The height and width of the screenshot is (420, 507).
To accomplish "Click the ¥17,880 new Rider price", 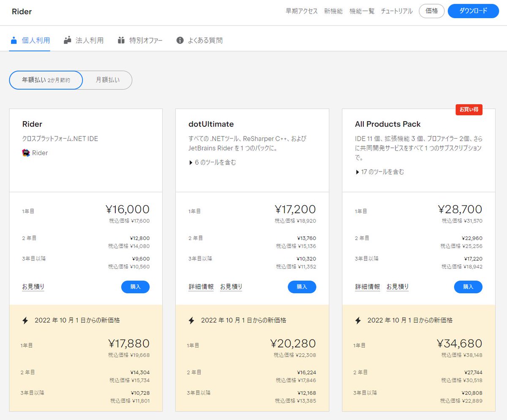I will (129, 344).
